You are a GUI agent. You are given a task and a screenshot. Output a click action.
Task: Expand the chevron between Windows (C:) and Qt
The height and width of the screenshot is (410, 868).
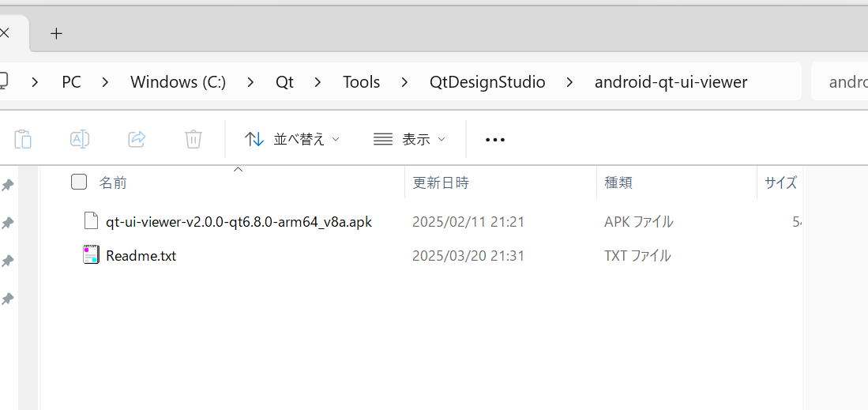(251, 82)
